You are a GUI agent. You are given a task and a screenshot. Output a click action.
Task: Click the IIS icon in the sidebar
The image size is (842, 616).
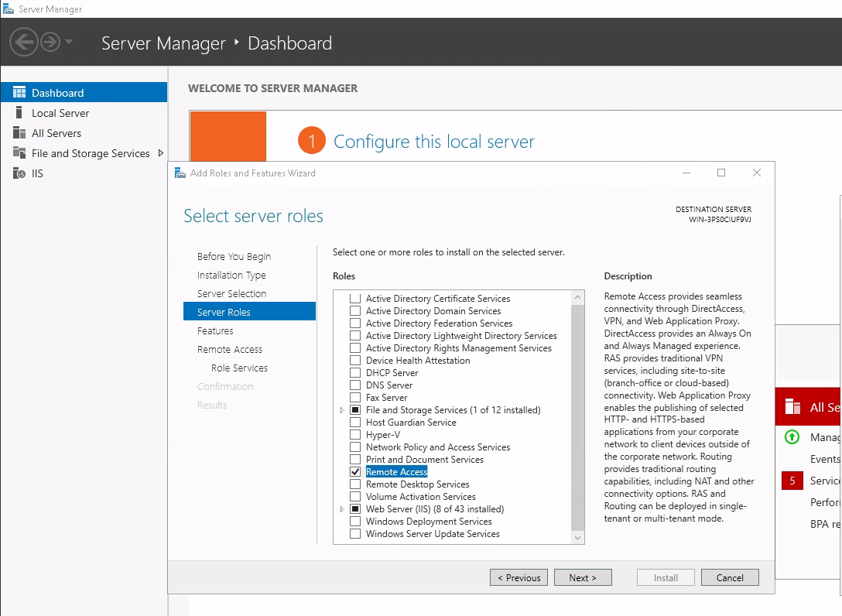click(19, 173)
